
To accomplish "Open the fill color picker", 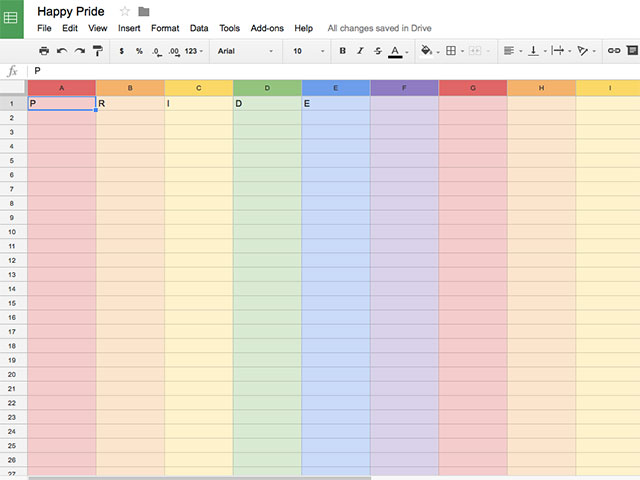I will [427, 50].
